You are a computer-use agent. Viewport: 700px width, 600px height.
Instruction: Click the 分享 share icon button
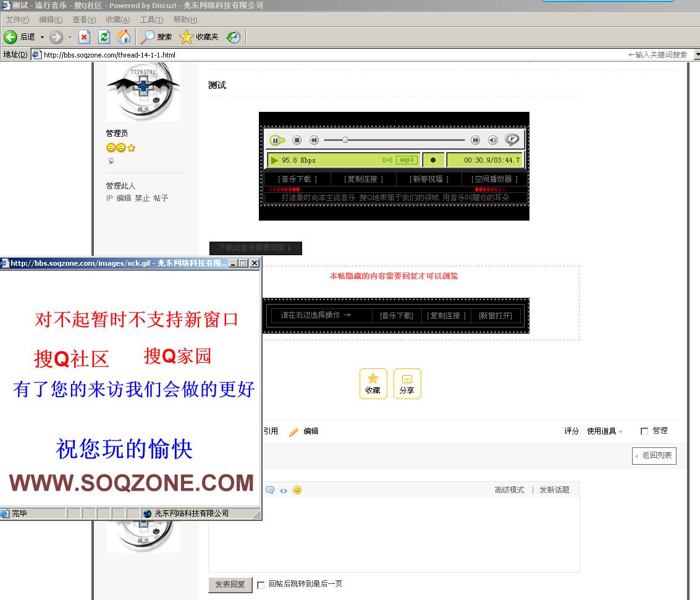click(407, 384)
